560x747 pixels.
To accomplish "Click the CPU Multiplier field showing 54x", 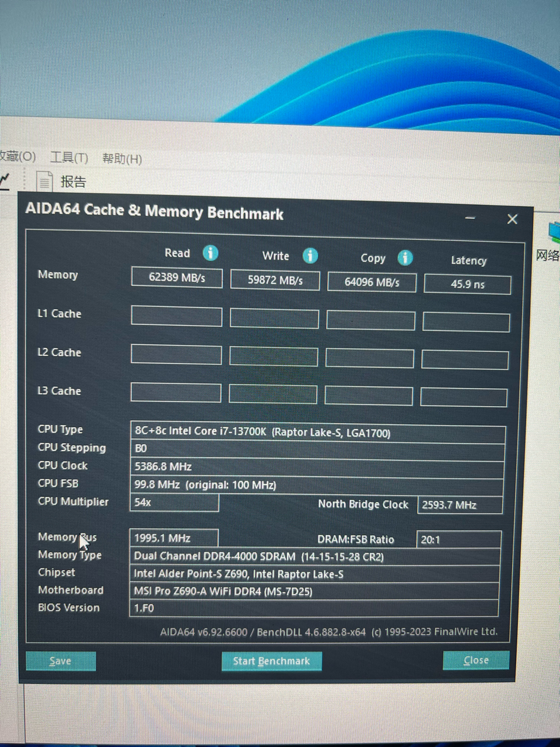I will point(173,502).
